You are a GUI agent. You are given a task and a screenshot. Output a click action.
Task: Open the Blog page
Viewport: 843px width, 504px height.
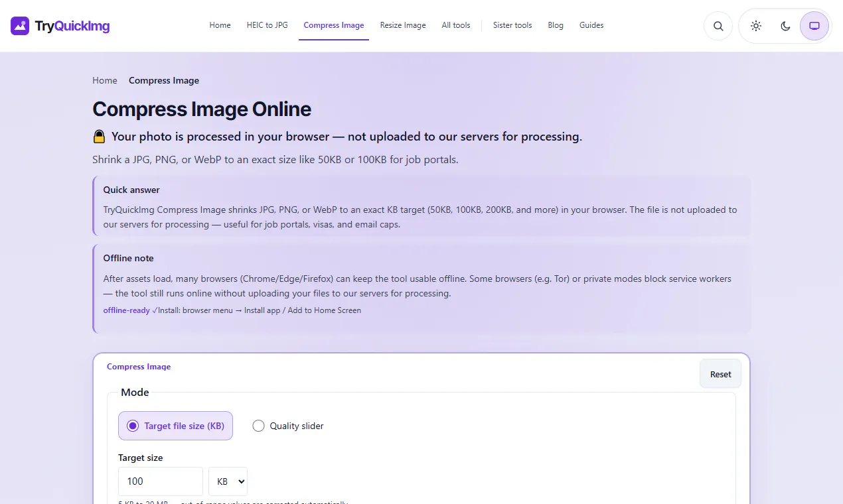556,25
